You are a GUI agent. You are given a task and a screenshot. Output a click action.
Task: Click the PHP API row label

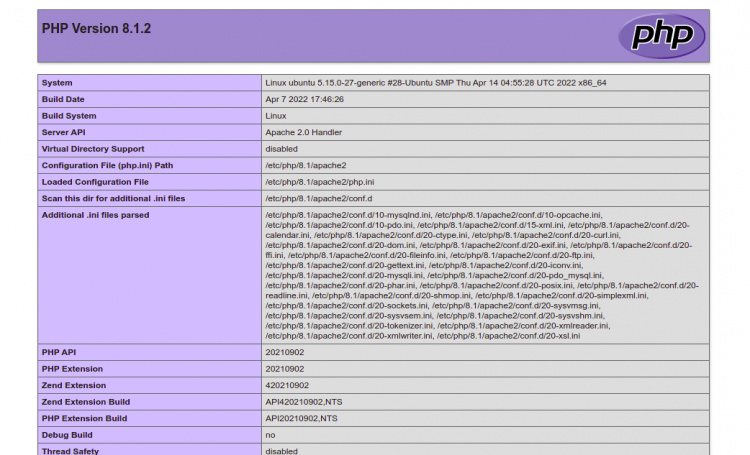point(60,352)
